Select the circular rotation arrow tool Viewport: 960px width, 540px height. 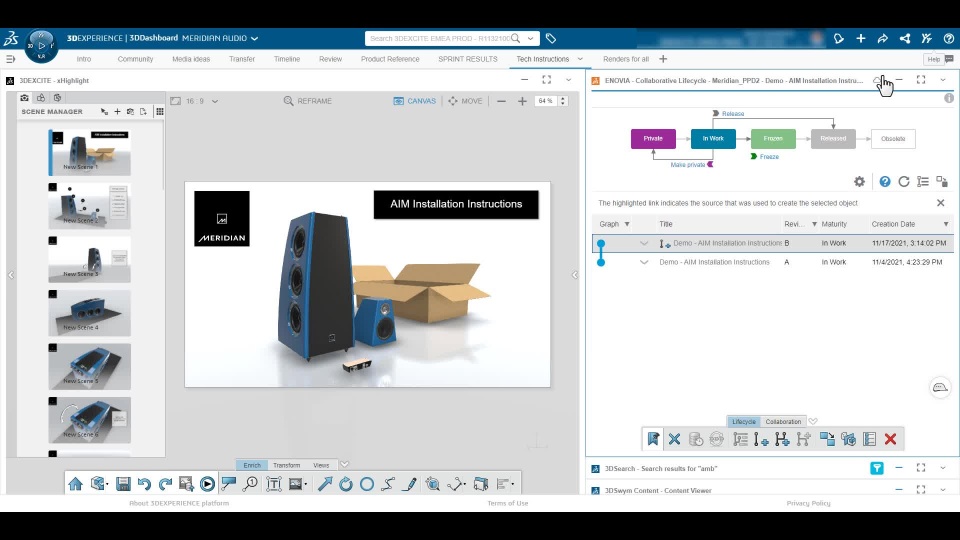pyautogui.click(x=346, y=484)
